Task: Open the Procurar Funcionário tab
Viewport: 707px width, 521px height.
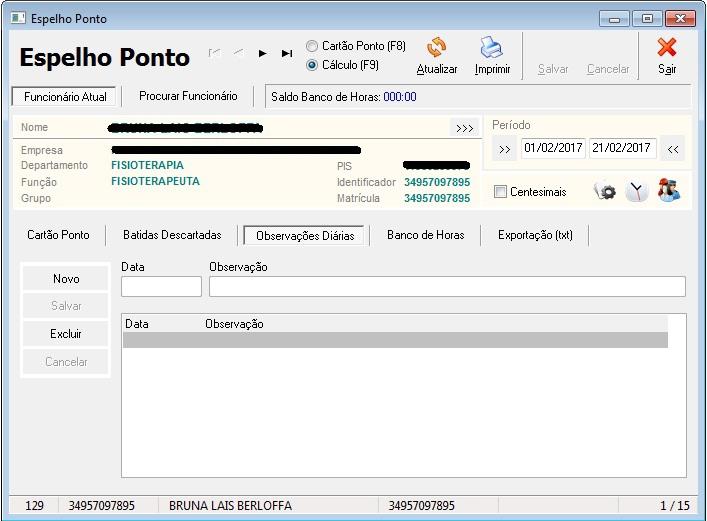Action: point(188,96)
